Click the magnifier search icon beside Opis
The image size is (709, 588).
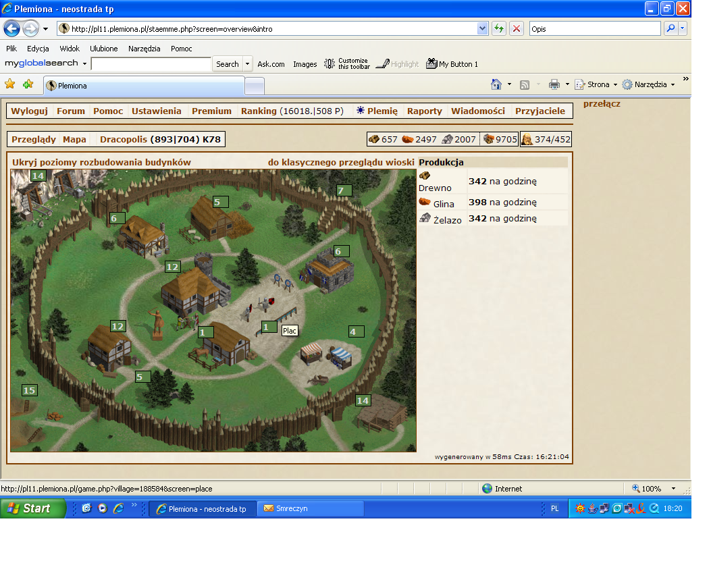(671, 28)
